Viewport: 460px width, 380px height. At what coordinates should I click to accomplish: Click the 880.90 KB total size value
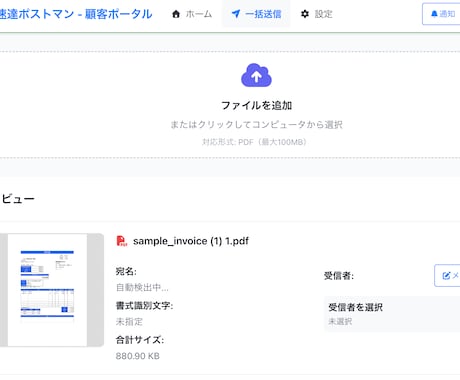(x=137, y=356)
